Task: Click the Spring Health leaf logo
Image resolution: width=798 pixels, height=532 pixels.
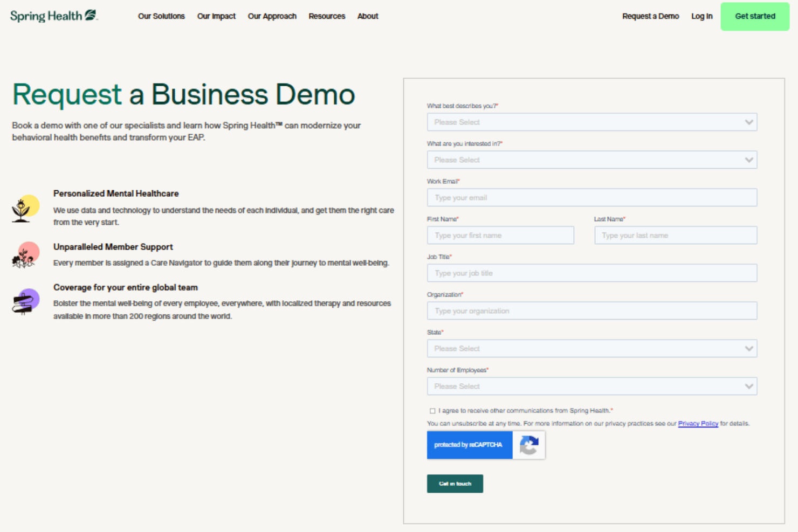Action: [x=54, y=16]
